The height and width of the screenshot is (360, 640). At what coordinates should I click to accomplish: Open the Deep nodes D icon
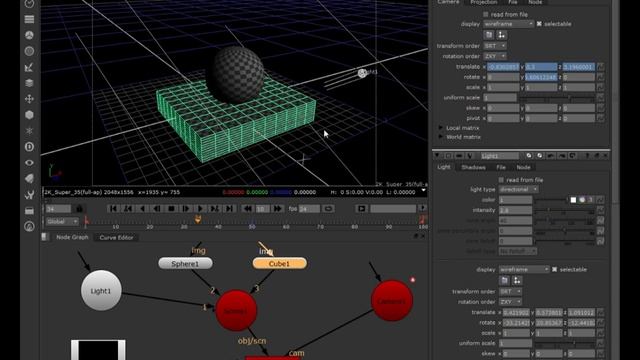point(29,147)
